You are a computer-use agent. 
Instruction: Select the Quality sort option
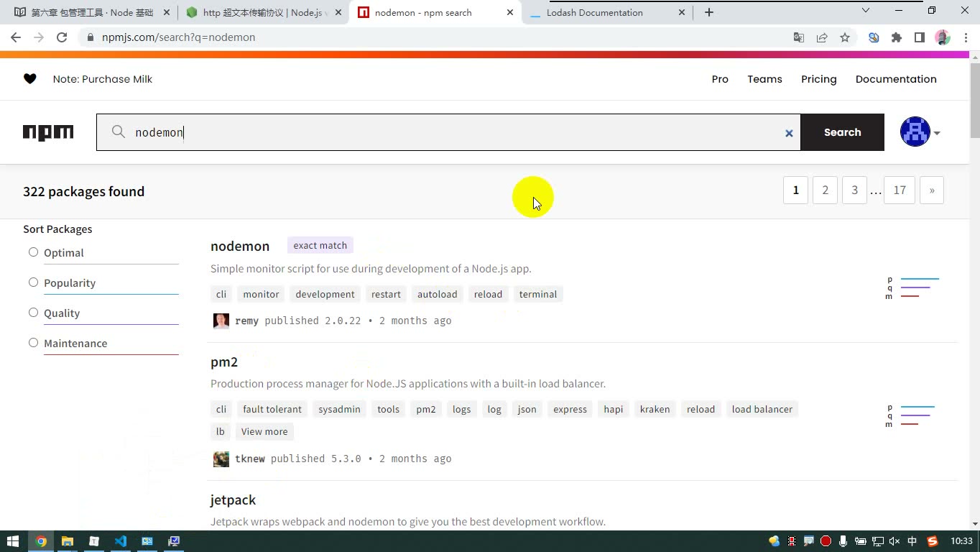tap(33, 313)
